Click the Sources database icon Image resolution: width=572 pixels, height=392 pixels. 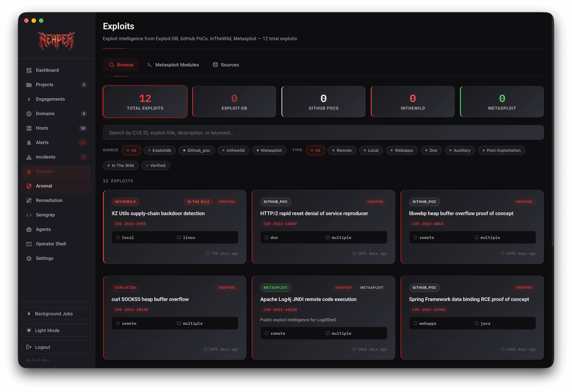pos(215,65)
